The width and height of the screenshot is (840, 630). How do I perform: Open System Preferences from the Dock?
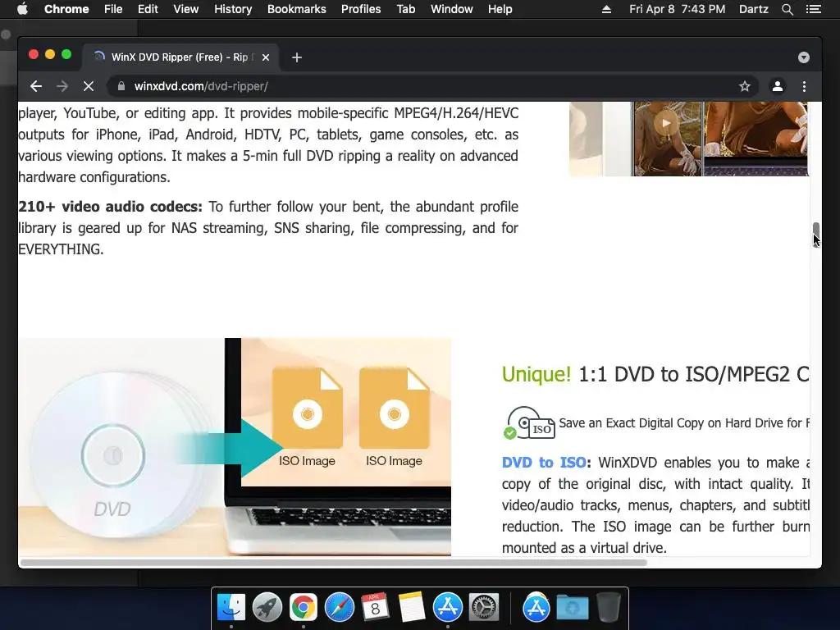[484, 608]
